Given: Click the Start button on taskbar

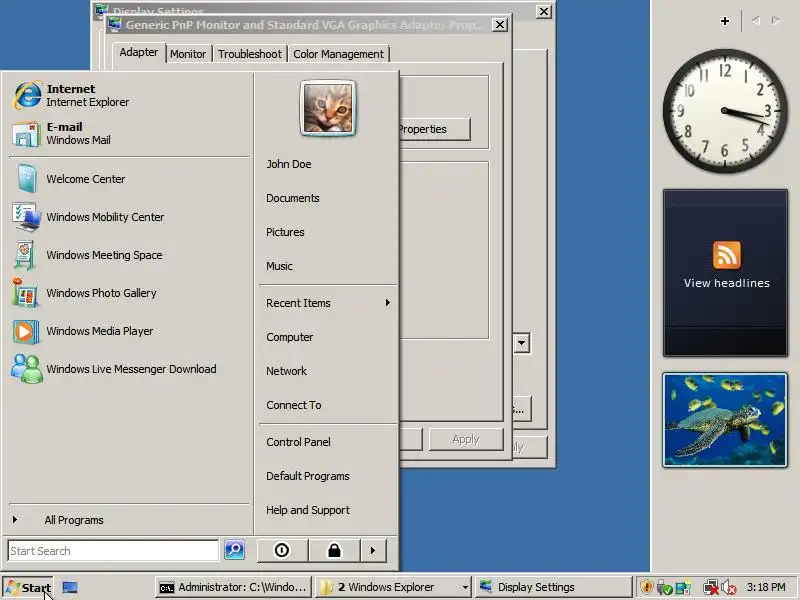Looking at the screenshot, I should [x=28, y=588].
